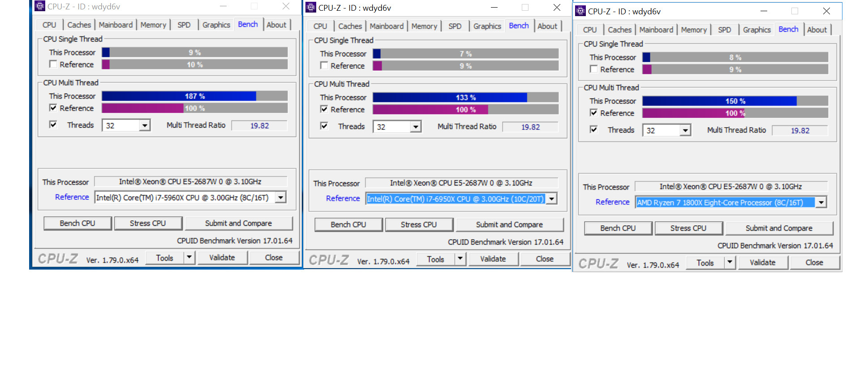Run Stress CPU in middle window
Screen dimensions: 868x369
(x=419, y=224)
